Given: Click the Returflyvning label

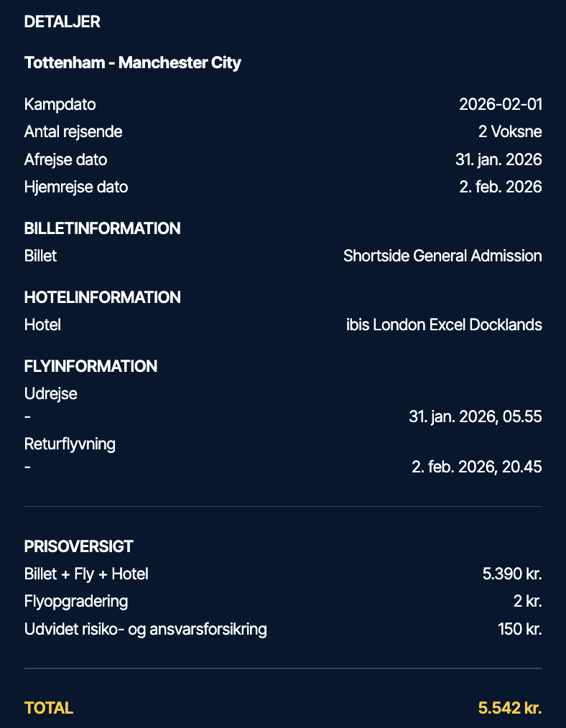Looking at the screenshot, I should (70, 444).
